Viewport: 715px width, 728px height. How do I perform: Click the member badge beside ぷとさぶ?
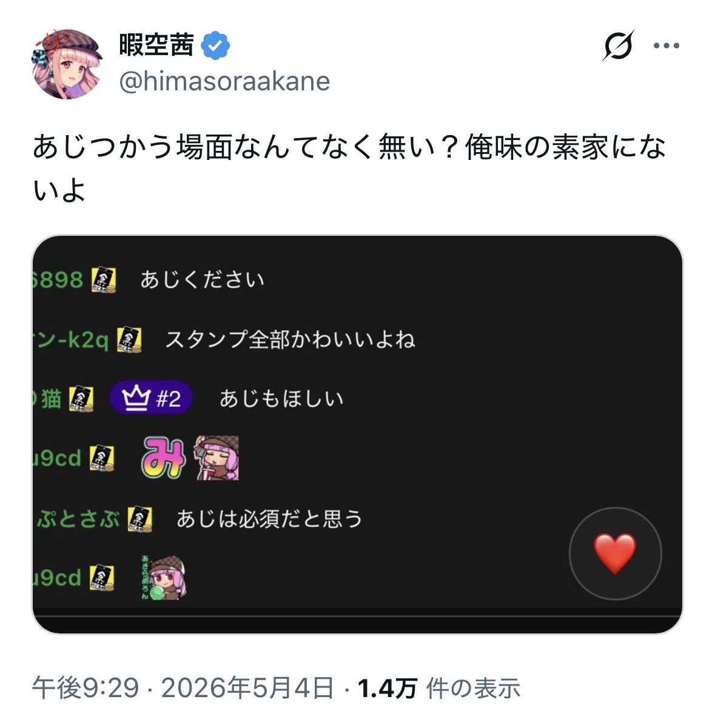pos(139,519)
